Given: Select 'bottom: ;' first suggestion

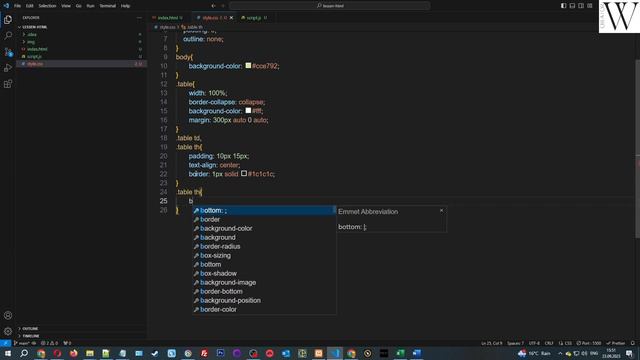Looking at the screenshot, I should pyautogui.click(x=264, y=211).
